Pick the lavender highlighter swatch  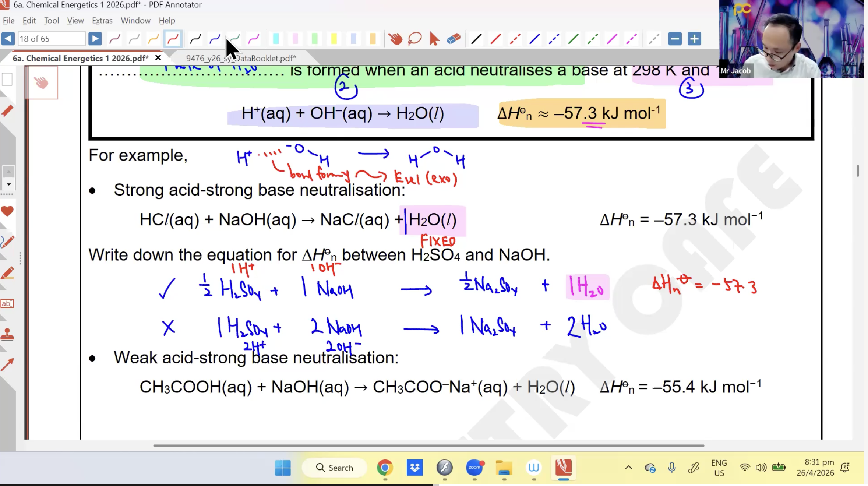pos(353,39)
